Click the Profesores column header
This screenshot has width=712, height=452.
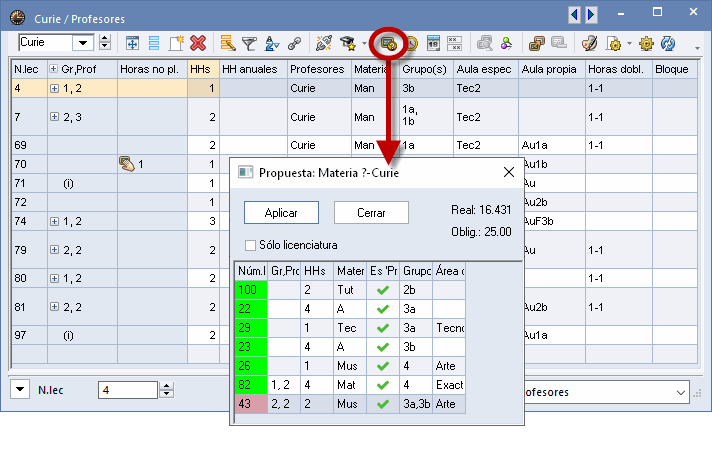coord(317,70)
